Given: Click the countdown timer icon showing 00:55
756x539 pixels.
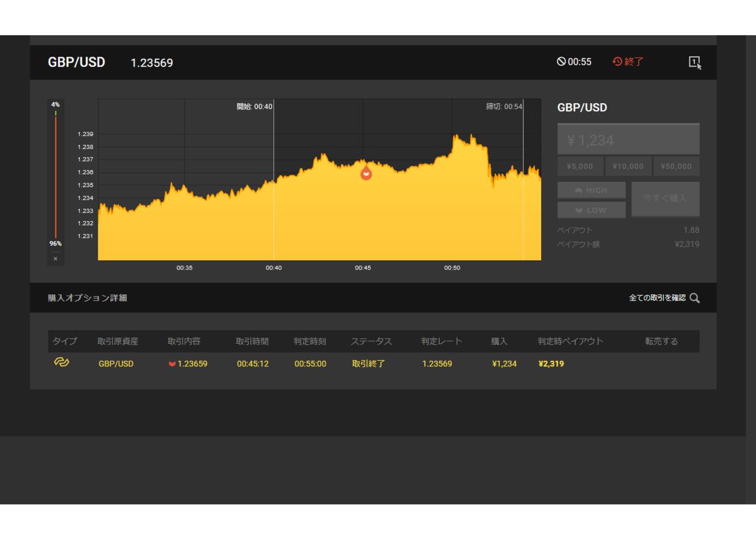Looking at the screenshot, I should pos(561,62).
